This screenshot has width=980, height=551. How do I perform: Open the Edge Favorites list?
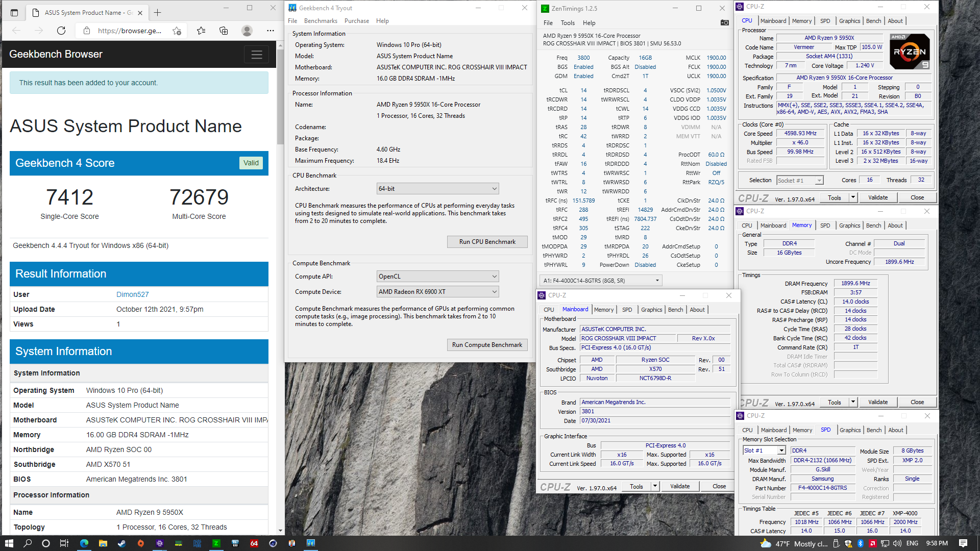point(201,31)
